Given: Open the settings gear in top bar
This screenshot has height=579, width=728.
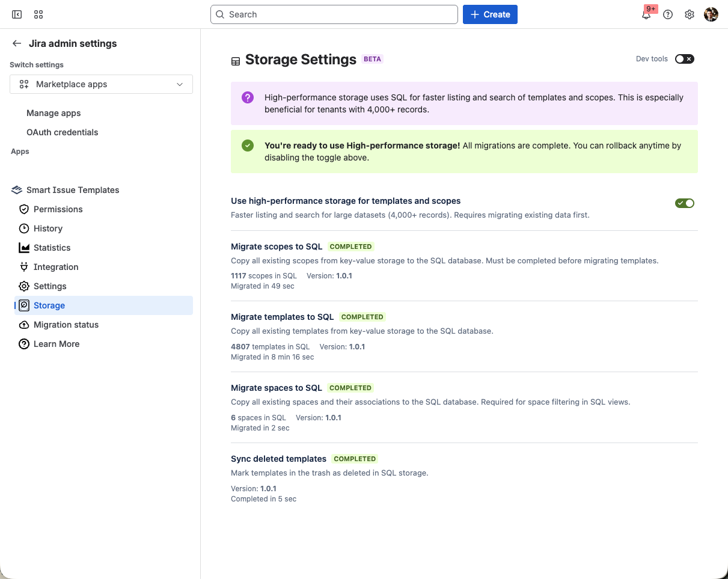Looking at the screenshot, I should coord(690,14).
